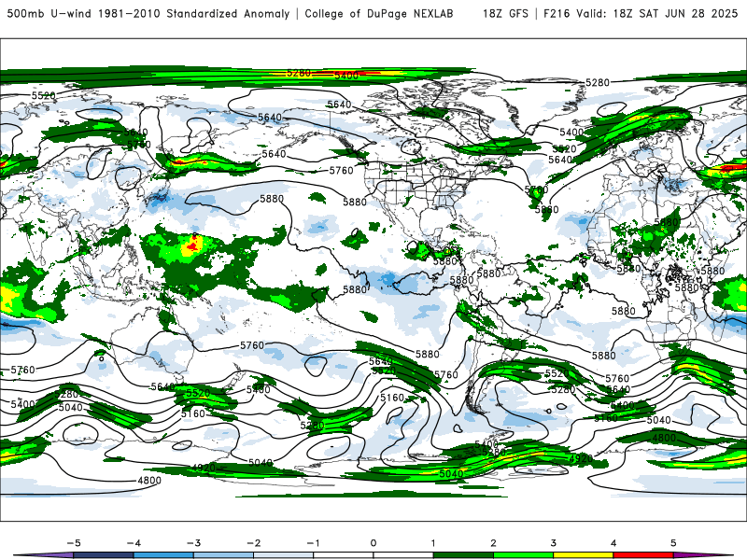Screen dimensions: 747x560
Task: Click the bright green 2 to 3 colorbar segment
Action: click(524, 555)
